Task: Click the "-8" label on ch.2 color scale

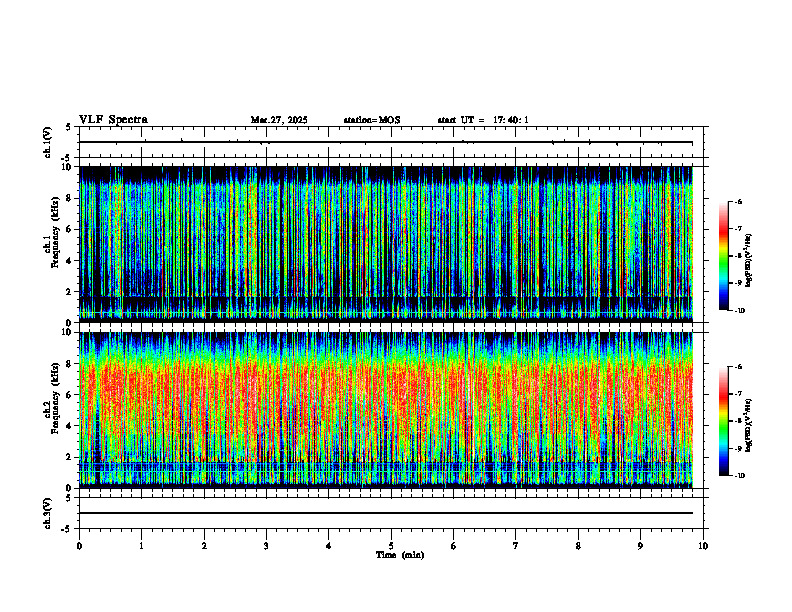Action: tap(738, 422)
